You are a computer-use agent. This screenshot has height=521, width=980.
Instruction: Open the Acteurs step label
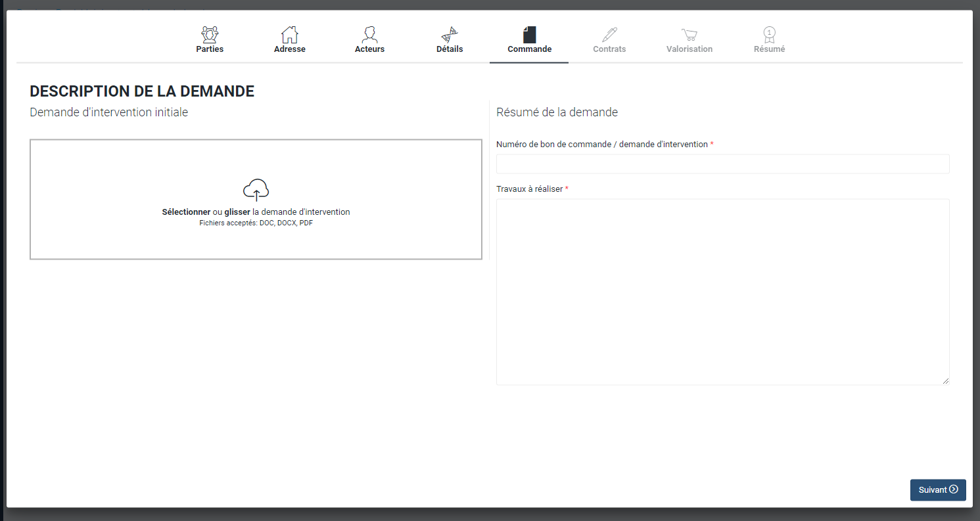[x=369, y=49]
